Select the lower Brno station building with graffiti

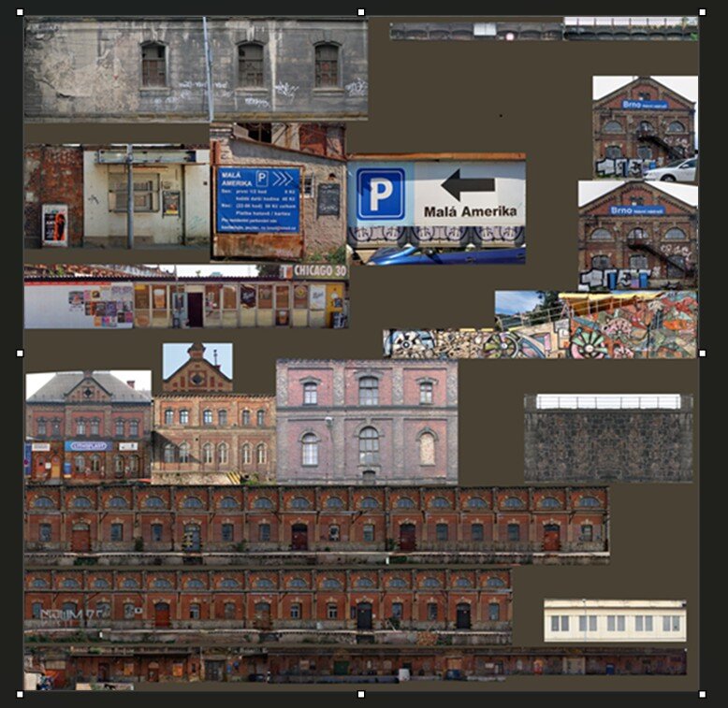click(x=637, y=236)
